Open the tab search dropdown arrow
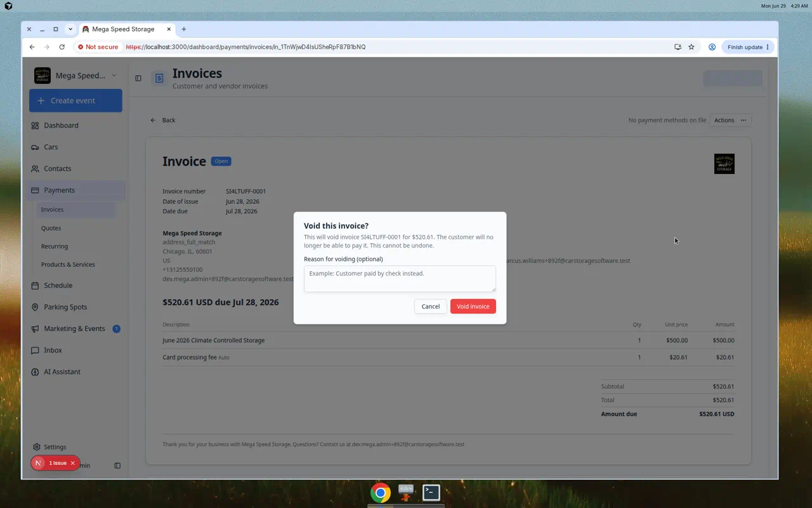The height and width of the screenshot is (508, 812). click(x=70, y=29)
